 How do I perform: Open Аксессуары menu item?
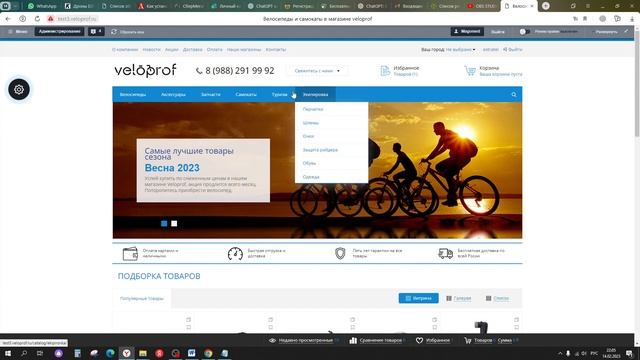point(173,94)
